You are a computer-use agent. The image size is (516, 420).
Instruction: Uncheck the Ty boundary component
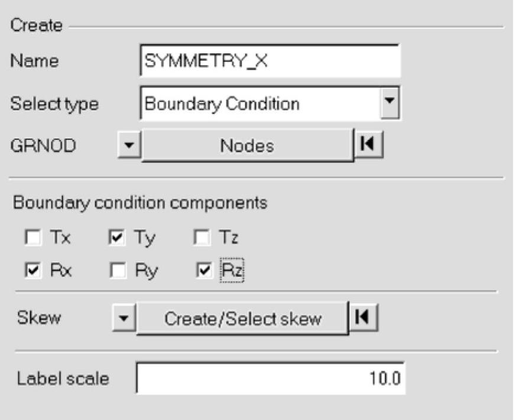118,239
